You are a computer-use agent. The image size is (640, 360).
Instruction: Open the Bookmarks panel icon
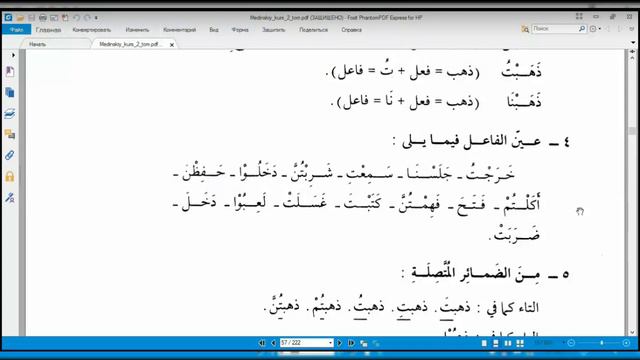(x=10, y=72)
